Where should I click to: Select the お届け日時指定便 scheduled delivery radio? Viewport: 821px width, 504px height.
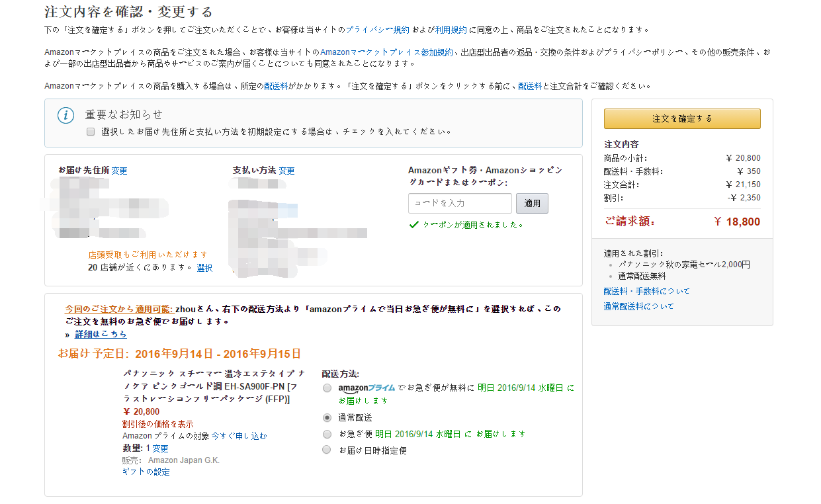327,450
